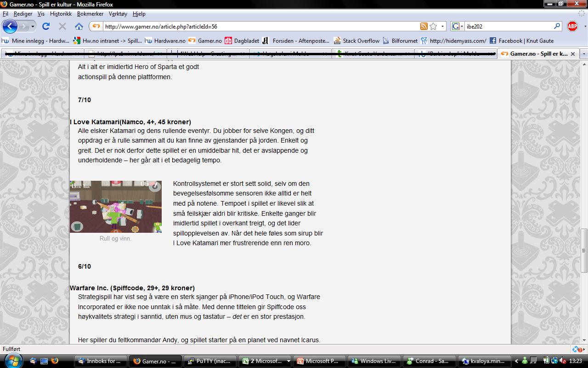This screenshot has width=588, height=368.
Task: Open the Dagbladet bookmark
Action: 242,40
